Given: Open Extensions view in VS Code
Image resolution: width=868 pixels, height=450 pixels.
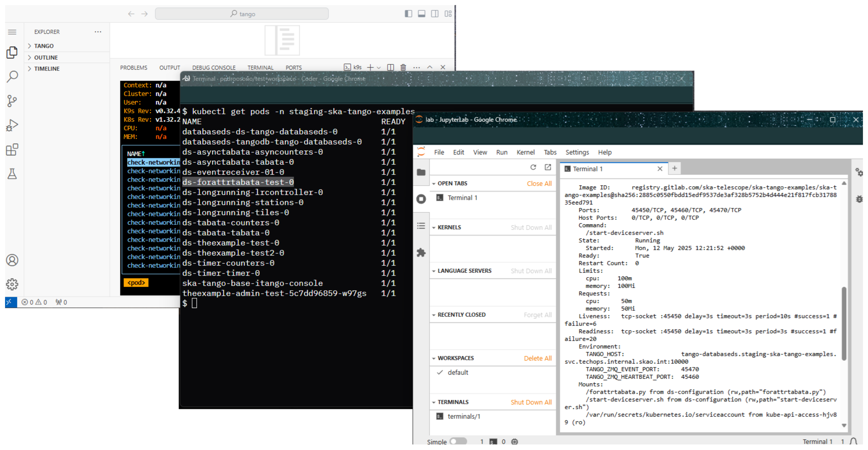Looking at the screenshot, I should click(12, 149).
